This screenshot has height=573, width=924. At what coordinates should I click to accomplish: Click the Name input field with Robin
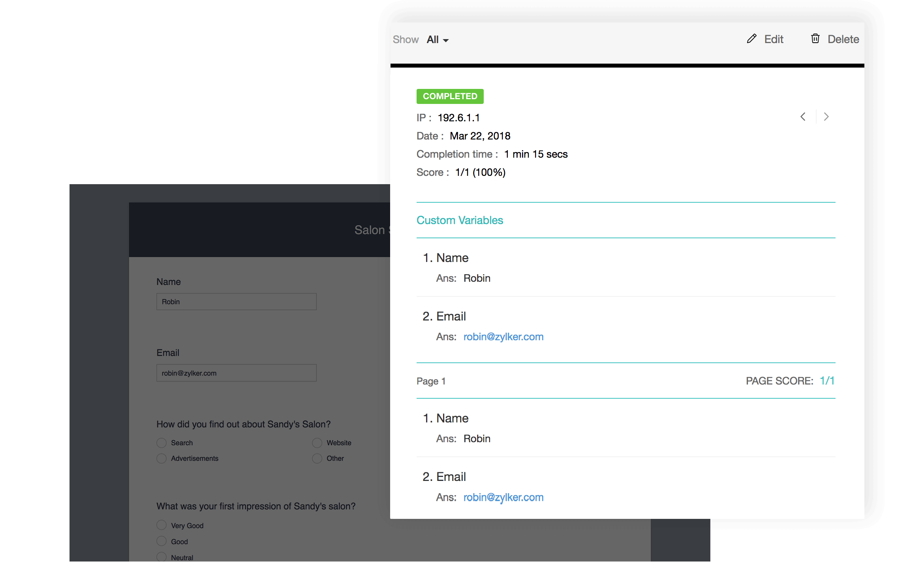[236, 302]
